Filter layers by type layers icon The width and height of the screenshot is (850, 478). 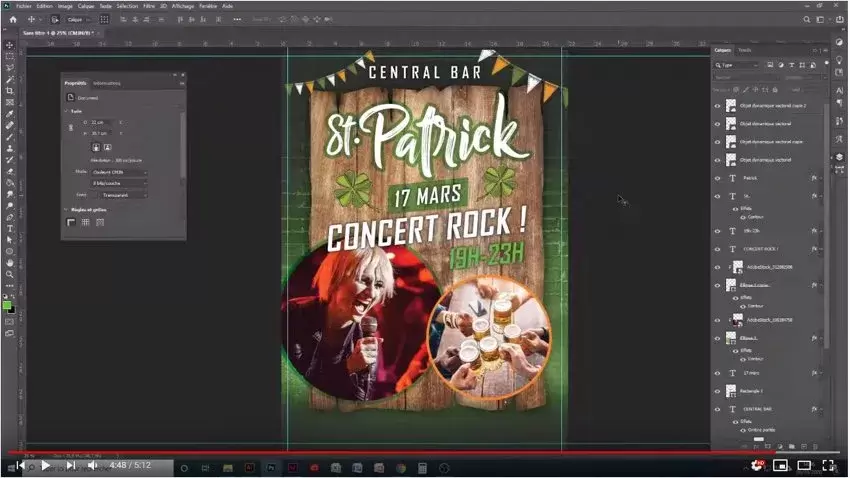tap(791, 65)
